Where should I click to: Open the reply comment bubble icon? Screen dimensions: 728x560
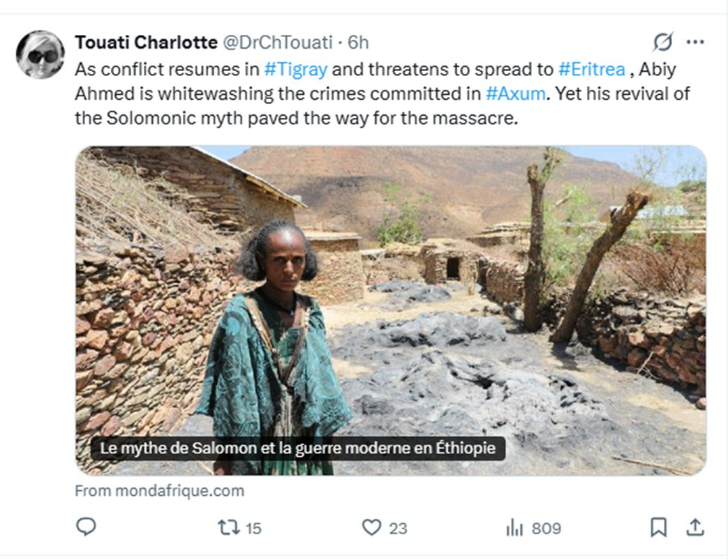coord(85,527)
